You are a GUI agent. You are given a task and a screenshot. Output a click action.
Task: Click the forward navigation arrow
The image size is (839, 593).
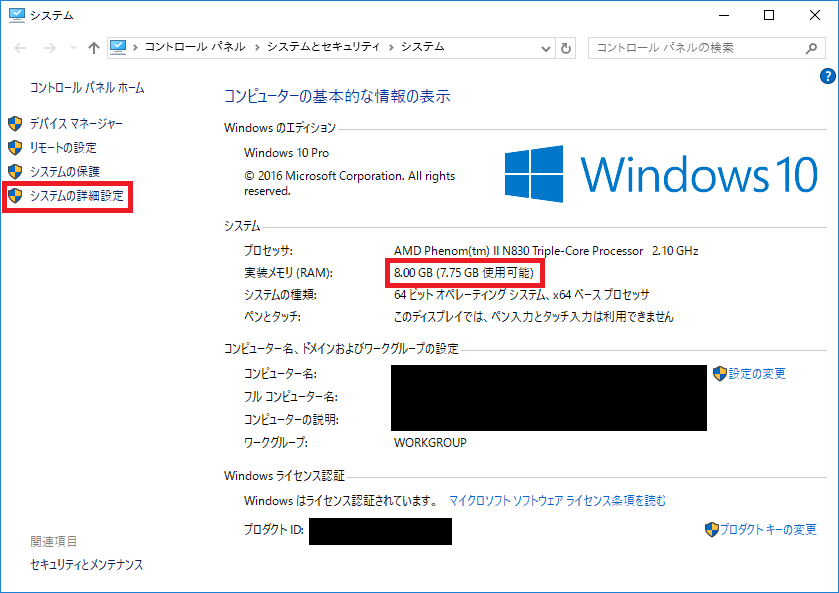coord(49,48)
